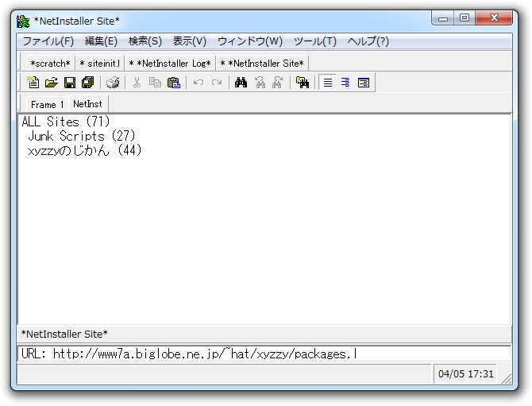532x406 pixels.
Task: Click the Paste clipboard icon
Action: [x=174, y=83]
